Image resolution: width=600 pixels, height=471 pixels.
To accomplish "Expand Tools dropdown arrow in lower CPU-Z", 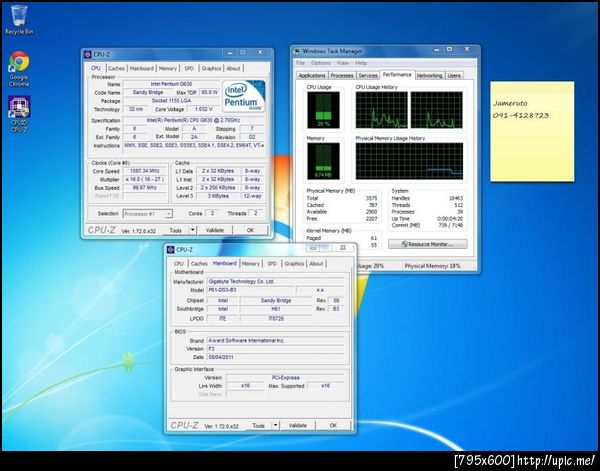I will coord(276,425).
